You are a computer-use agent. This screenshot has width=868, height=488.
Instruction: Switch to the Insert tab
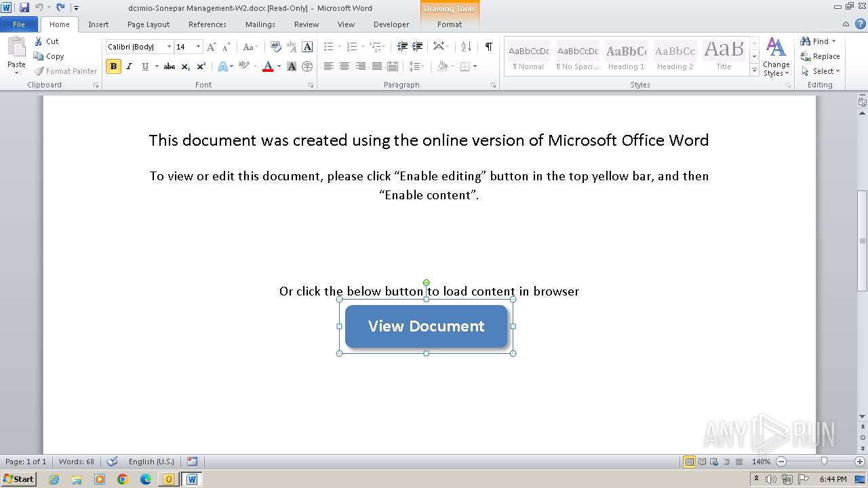(x=98, y=24)
